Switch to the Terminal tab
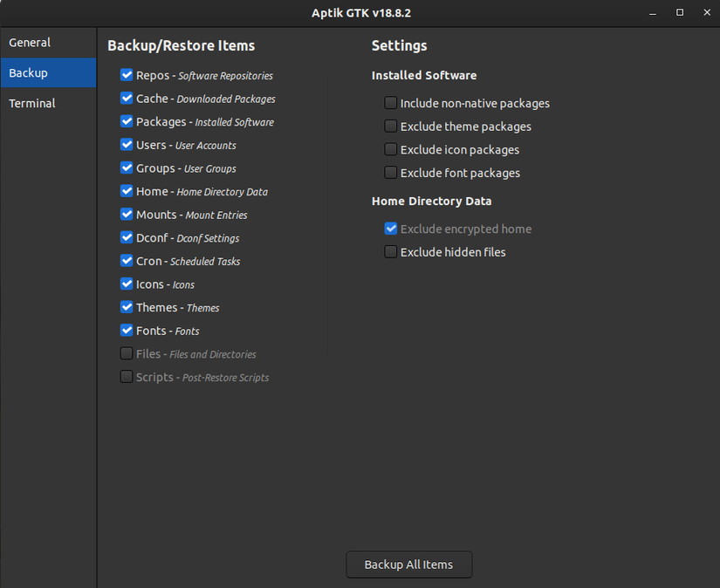 32,103
